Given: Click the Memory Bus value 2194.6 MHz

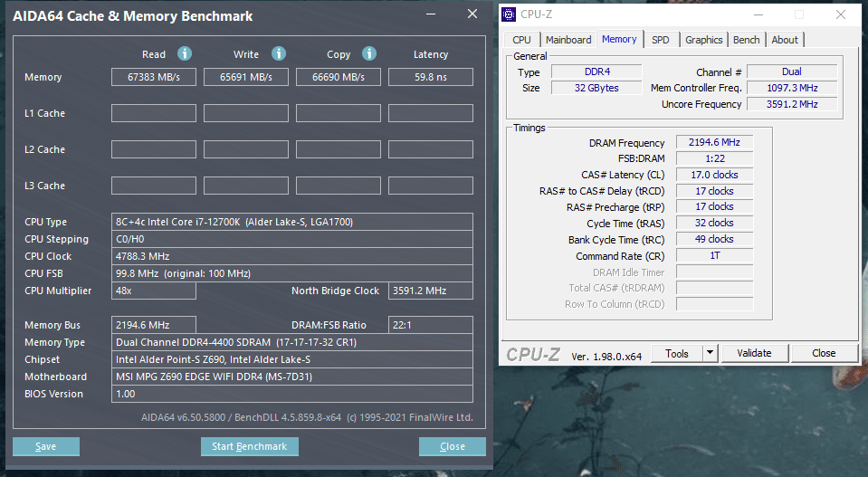Looking at the screenshot, I should 154,325.
